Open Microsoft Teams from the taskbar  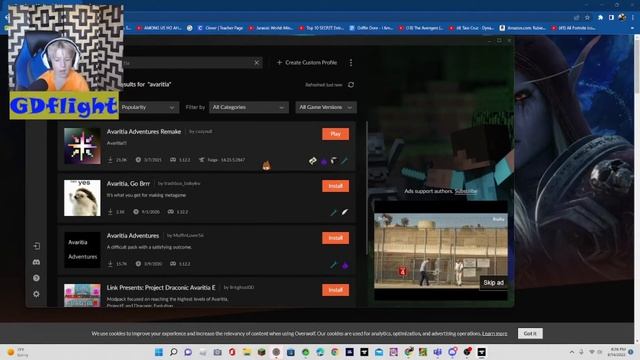tap(438, 352)
